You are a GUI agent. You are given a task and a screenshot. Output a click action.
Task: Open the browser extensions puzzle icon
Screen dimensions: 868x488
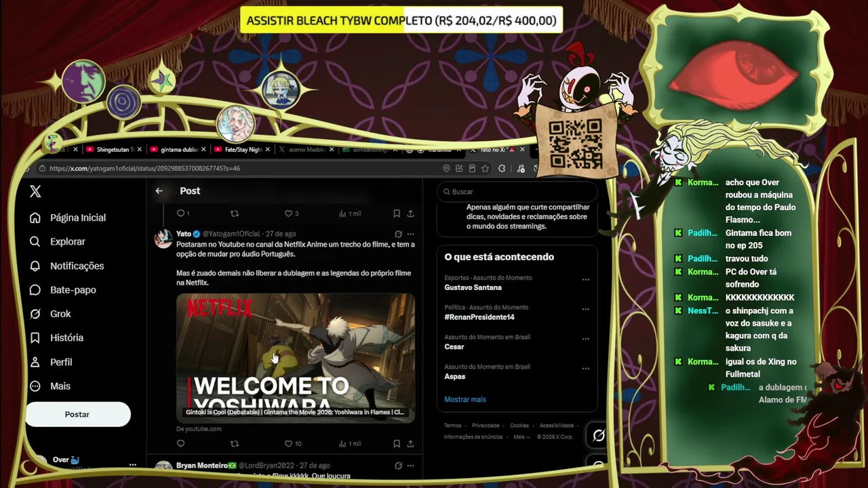(501, 169)
